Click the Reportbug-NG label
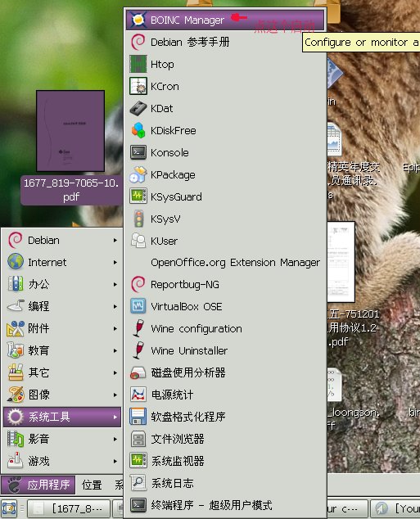The image size is (420, 519). click(185, 285)
